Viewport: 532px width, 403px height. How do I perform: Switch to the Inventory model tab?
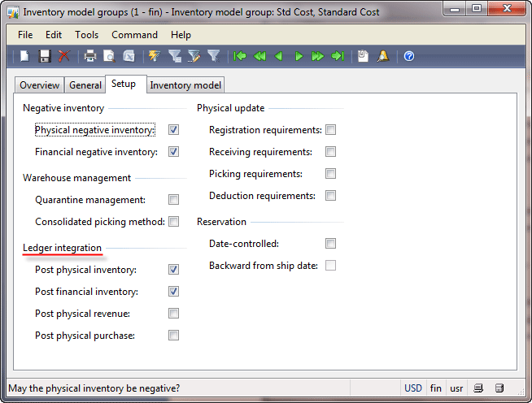185,85
